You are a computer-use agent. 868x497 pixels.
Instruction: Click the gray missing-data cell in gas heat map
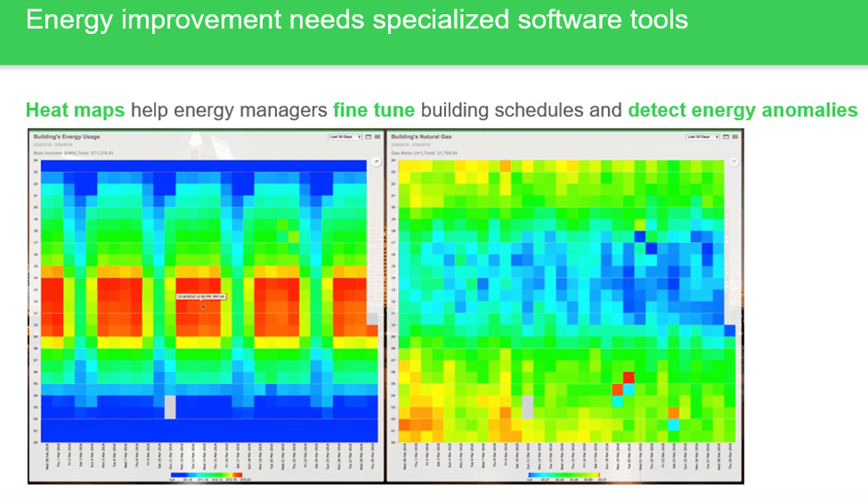click(527, 406)
